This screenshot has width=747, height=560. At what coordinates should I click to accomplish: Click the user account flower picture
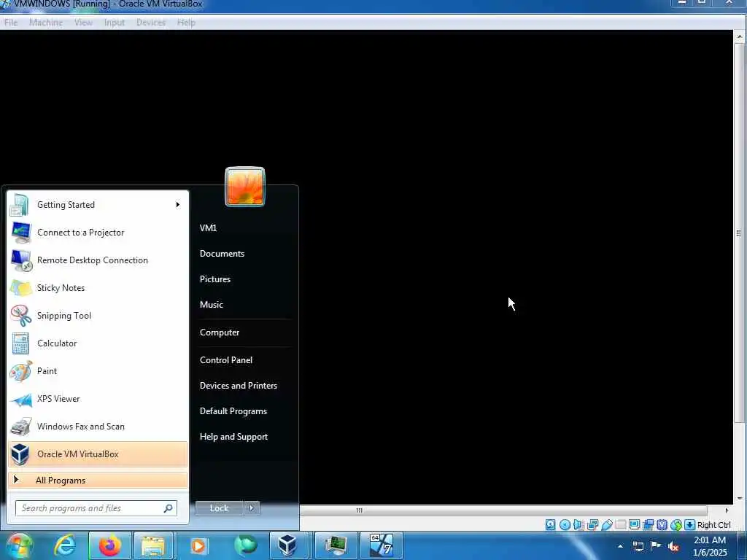[x=245, y=187]
